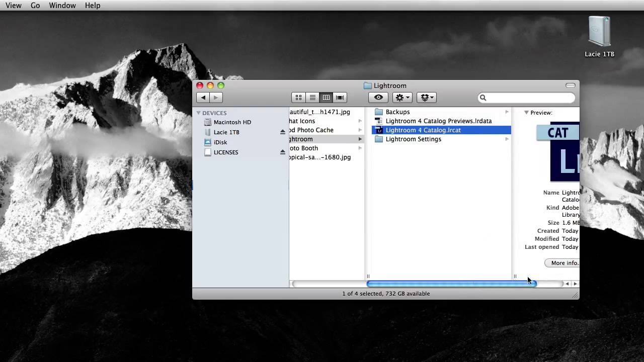Eject the LICENSES volume

[283, 152]
